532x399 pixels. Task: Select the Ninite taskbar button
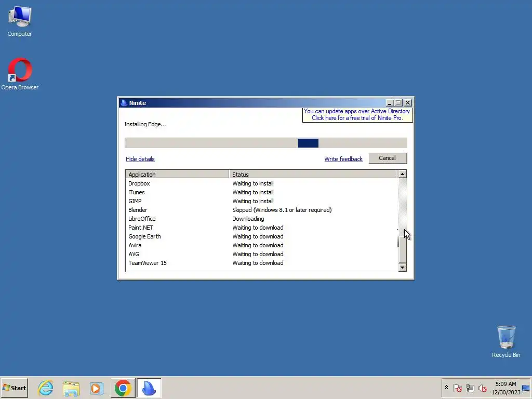coord(149,388)
